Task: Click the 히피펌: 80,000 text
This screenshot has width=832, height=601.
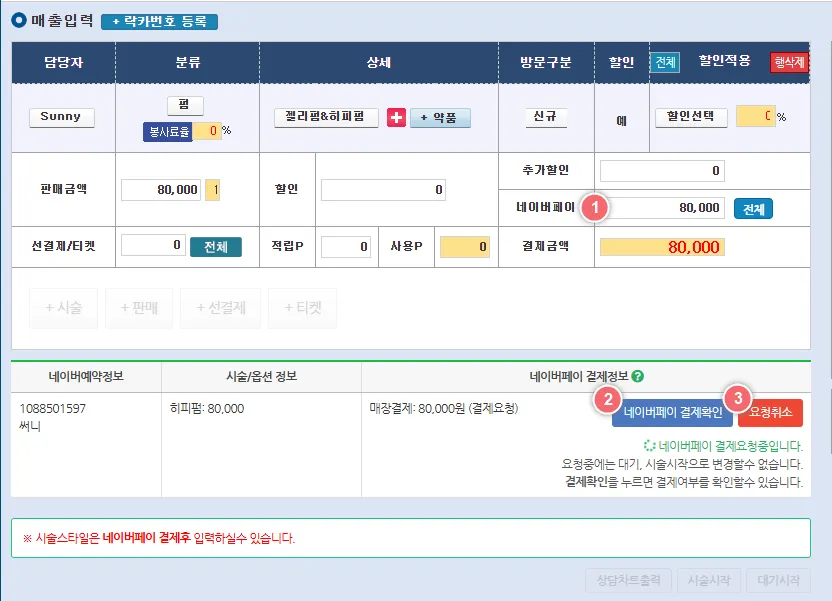Action: pyautogui.click(x=207, y=409)
